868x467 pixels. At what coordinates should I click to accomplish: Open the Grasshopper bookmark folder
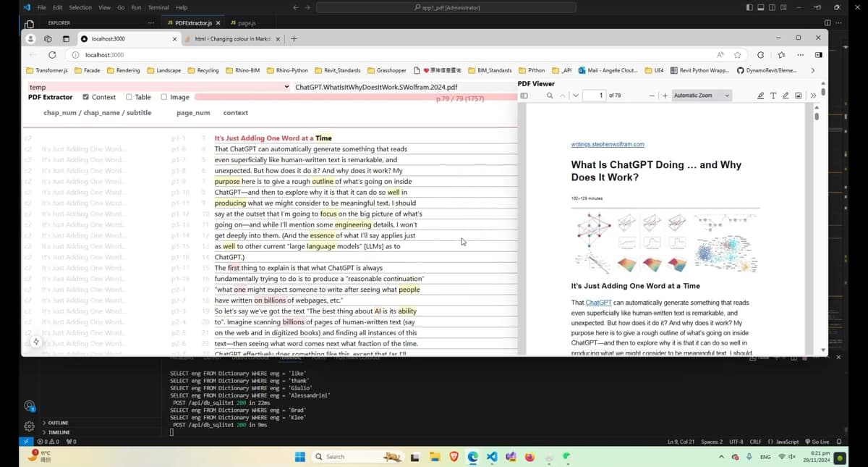[387, 70]
